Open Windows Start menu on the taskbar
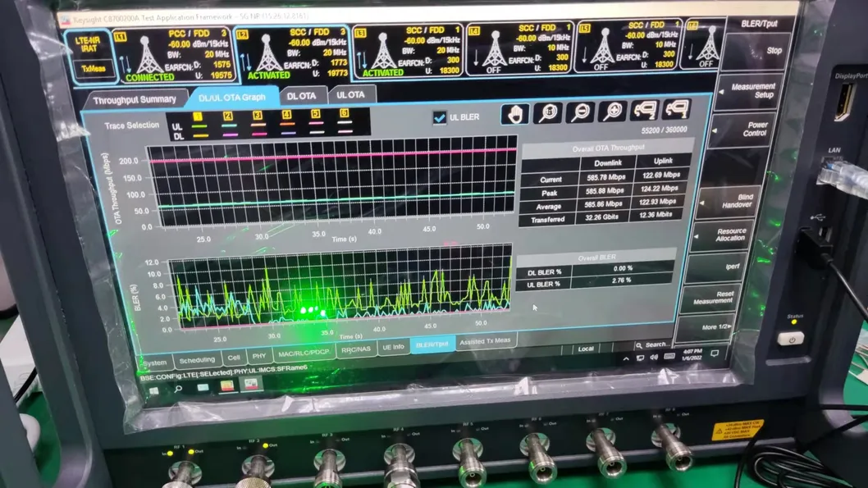The height and width of the screenshot is (488, 868). (x=153, y=389)
